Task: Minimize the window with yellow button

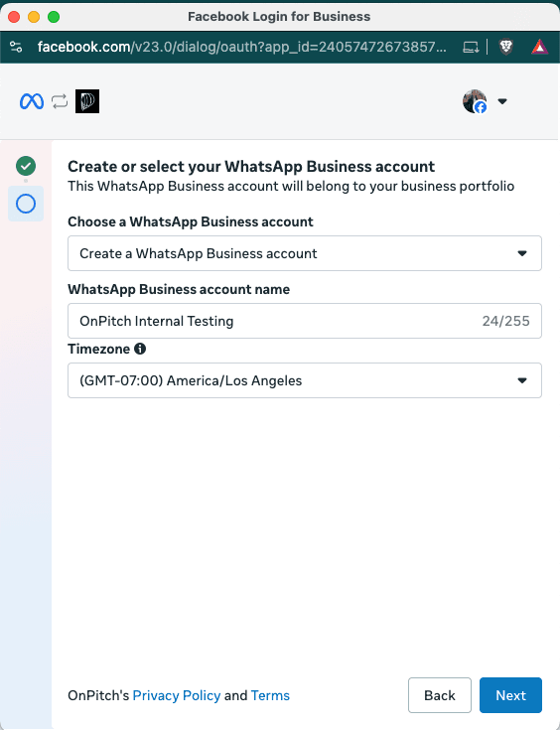Action: pos(34,17)
